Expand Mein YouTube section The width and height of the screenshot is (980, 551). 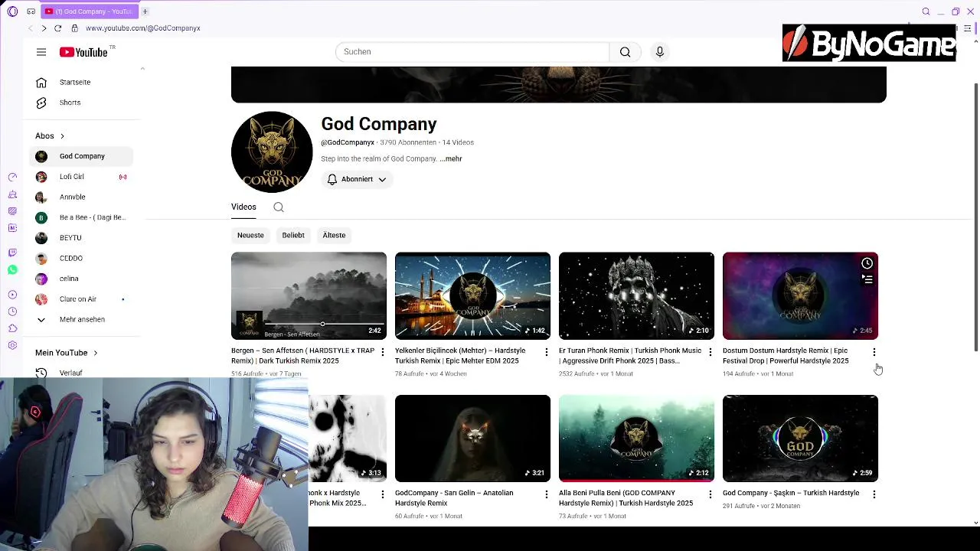(x=67, y=353)
